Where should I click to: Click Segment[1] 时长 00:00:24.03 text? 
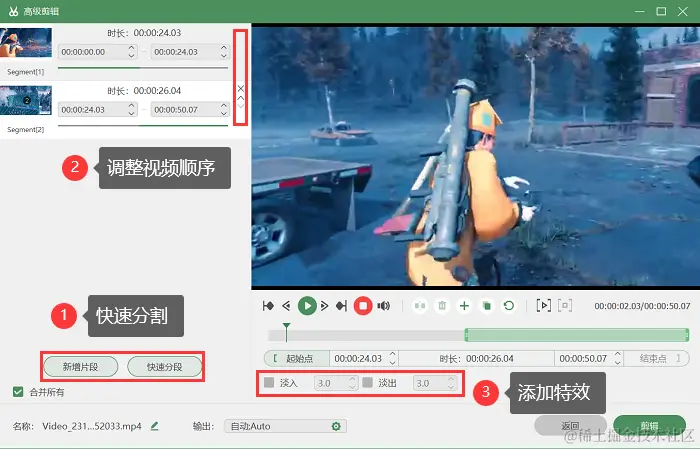(144, 33)
